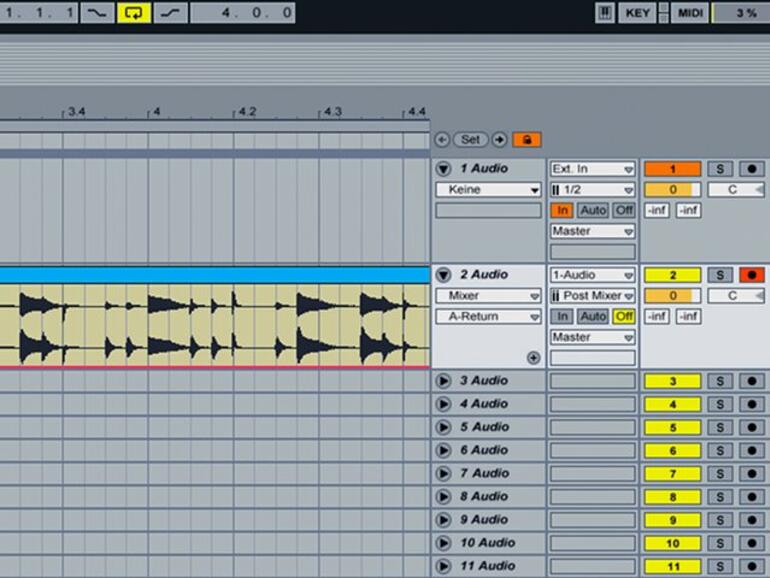Screen dimensions: 770x578
Task: Toggle the loop switch in the top bar
Action: click(133, 12)
